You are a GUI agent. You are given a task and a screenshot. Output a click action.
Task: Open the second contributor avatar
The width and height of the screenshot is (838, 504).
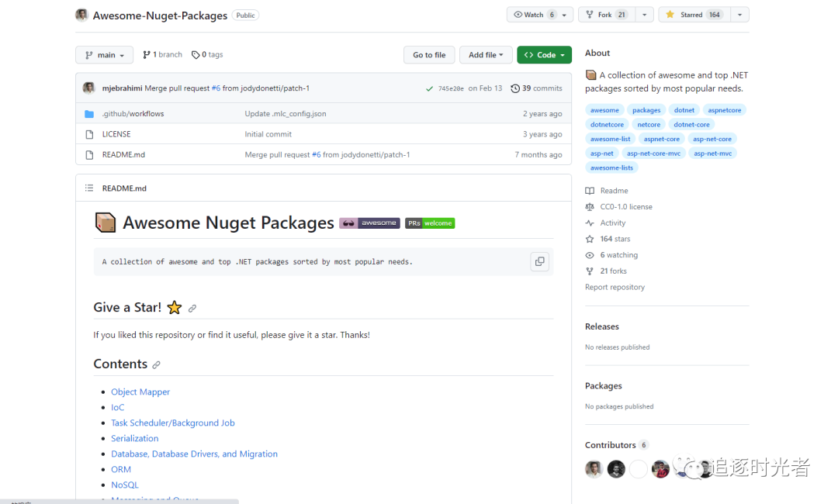[x=616, y=469]
